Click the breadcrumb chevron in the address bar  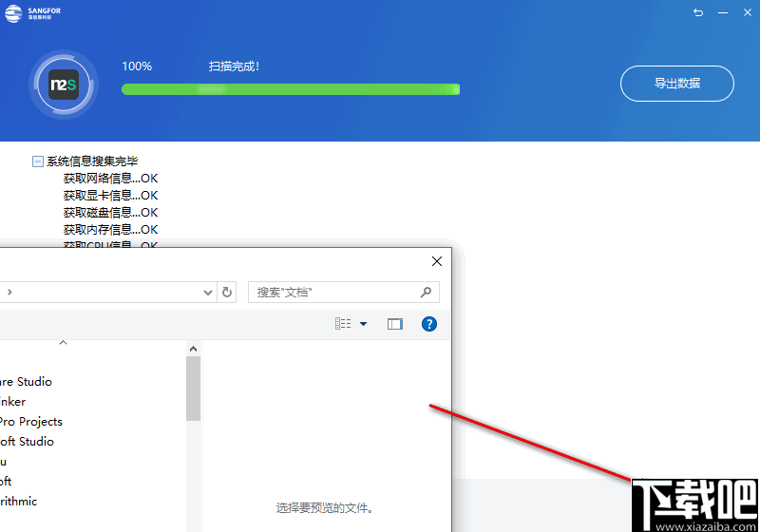tap(9, 293)
